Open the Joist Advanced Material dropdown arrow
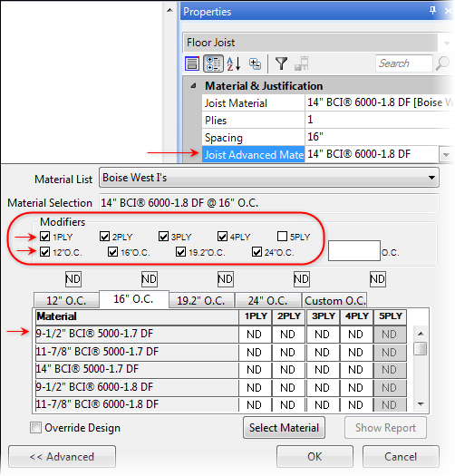 [x=446, y=155]
